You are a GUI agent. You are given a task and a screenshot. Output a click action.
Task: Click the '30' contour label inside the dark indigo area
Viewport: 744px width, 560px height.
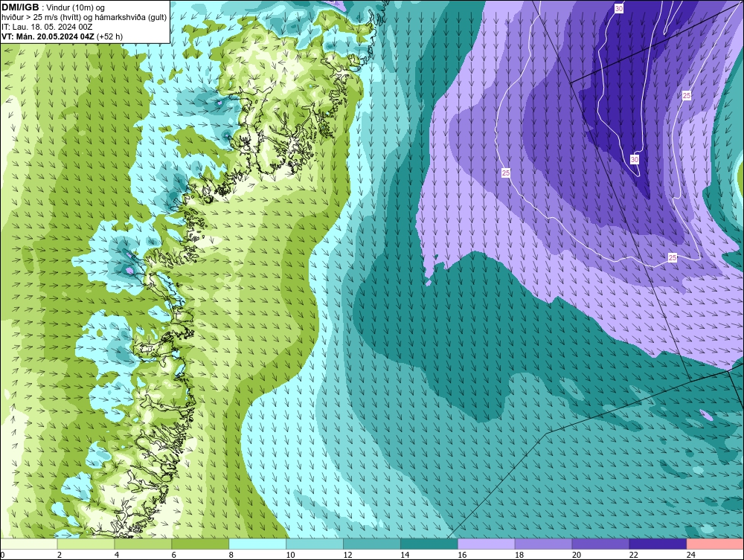click(635, 159)
